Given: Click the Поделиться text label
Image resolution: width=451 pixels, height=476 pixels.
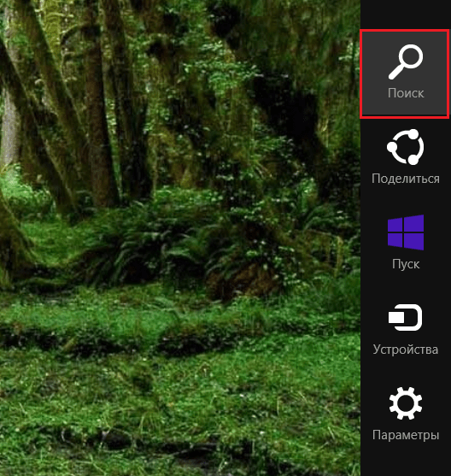Looking at the screenshot, I should point(406,179).
